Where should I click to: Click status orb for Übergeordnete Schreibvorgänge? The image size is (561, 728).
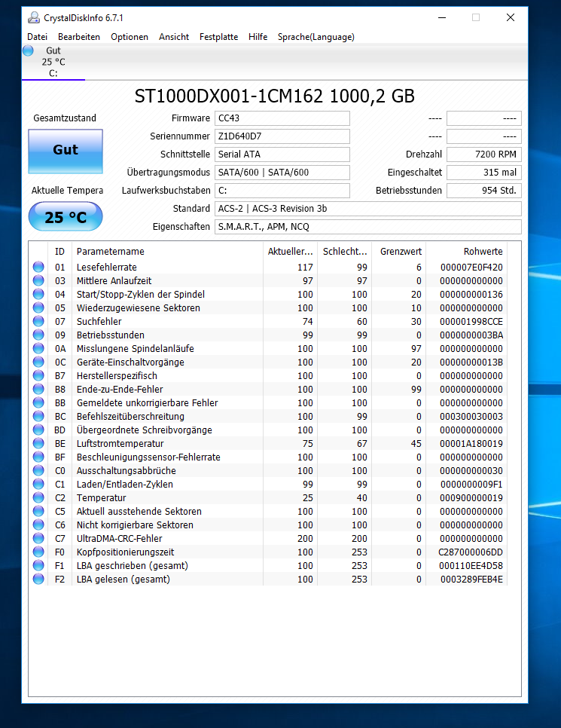(x=38, y=430)
